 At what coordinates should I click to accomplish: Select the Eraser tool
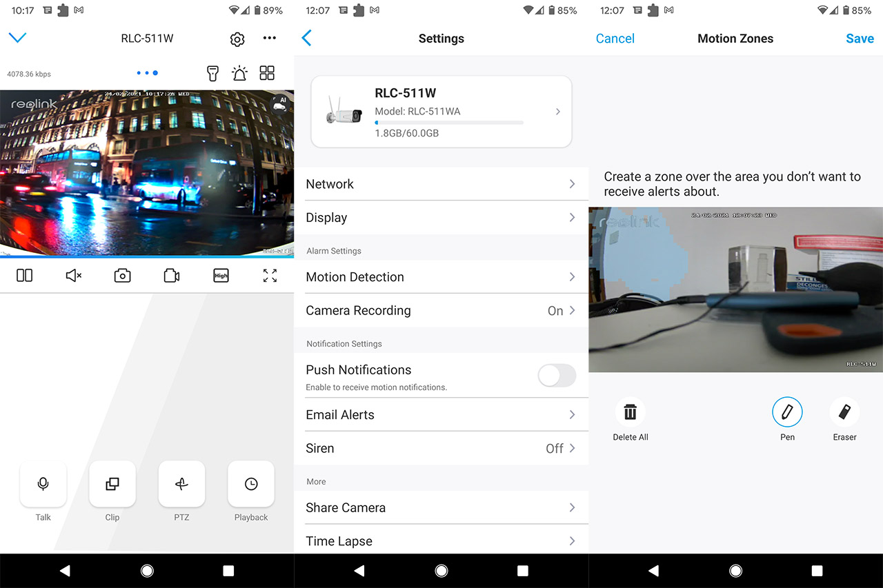coord(844,412)
